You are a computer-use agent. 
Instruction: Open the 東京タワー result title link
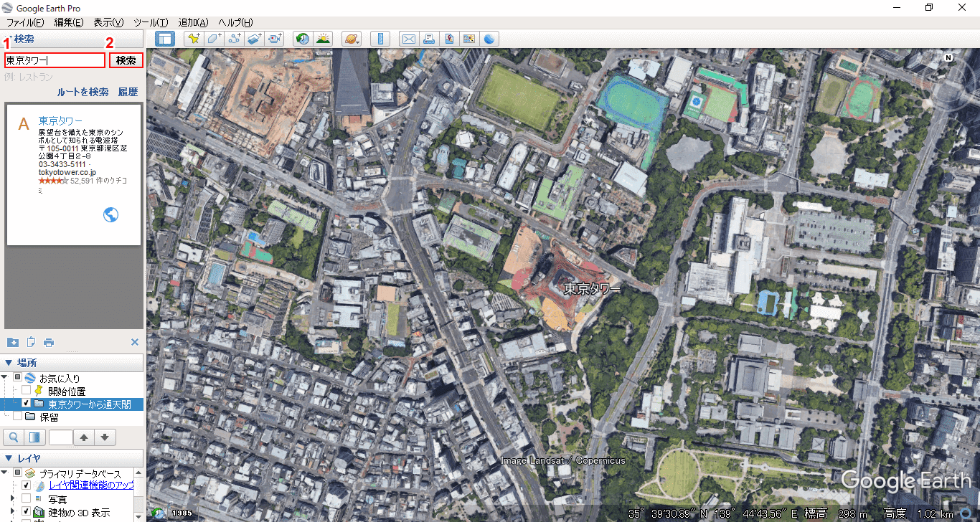(x=60, y=121)
